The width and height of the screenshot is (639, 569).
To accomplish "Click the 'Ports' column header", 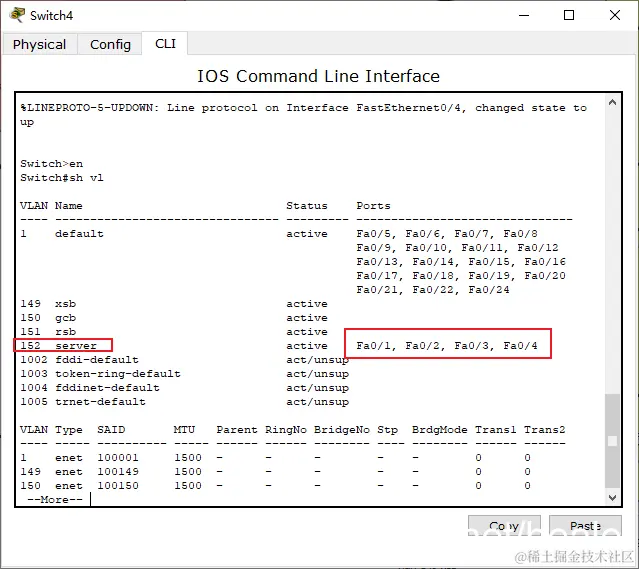I will click(x=373, y=206).
